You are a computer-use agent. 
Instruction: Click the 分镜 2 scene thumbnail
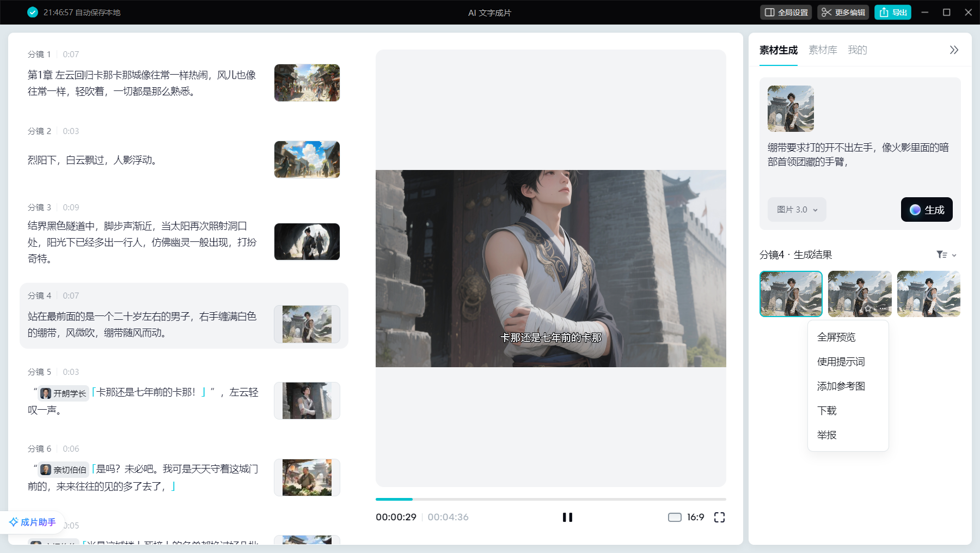point(307,160)
